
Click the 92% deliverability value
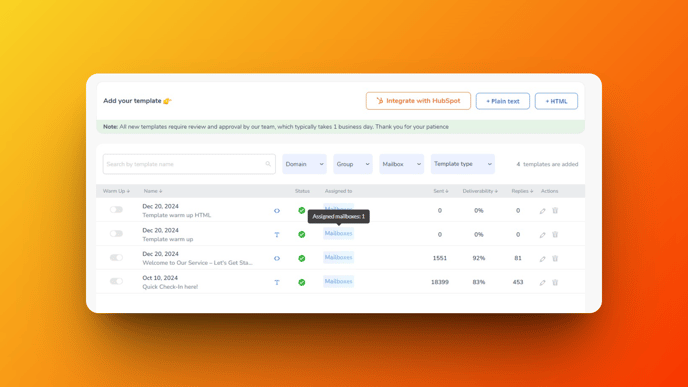coord(479,258)
